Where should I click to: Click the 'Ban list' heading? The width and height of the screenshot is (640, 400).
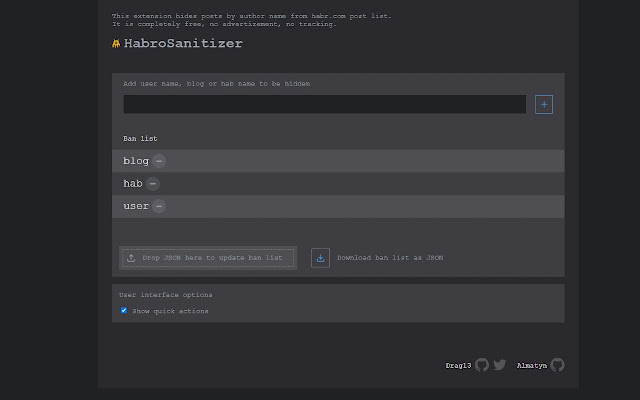point(140,139)
